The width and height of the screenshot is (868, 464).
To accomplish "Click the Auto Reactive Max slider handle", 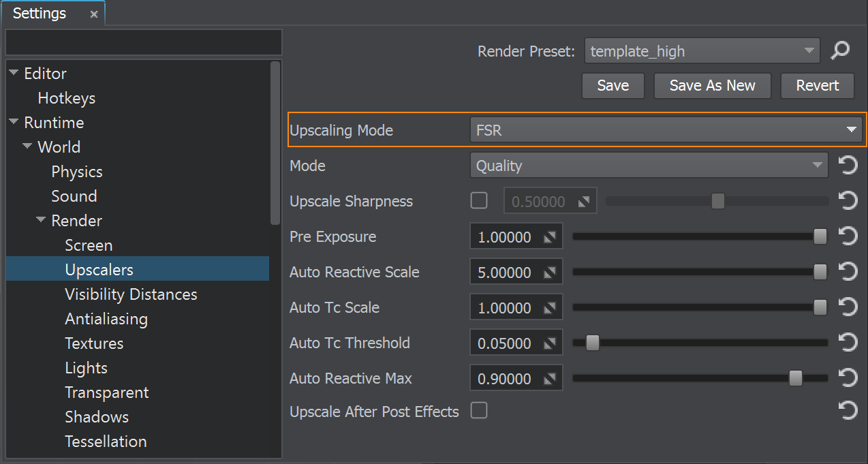I will (795, 378).
